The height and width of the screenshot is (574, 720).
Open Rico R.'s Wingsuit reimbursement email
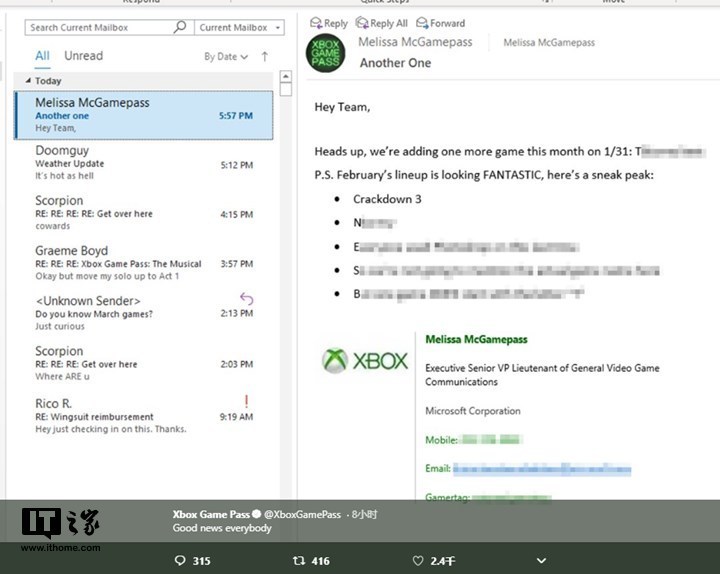(x=144, y=416)
